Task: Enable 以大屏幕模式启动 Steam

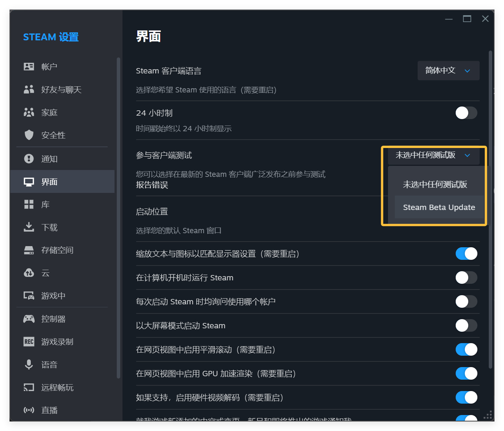Action: point(466,326)
